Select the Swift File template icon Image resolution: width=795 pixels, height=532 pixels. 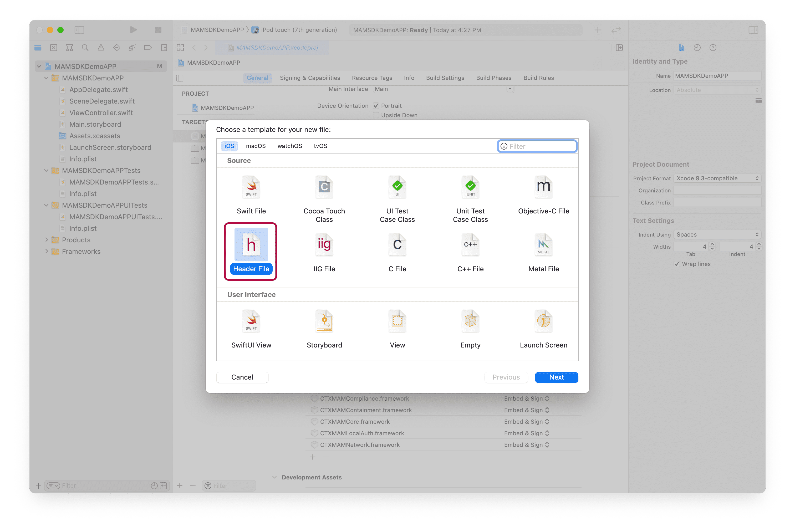(251, 187)
